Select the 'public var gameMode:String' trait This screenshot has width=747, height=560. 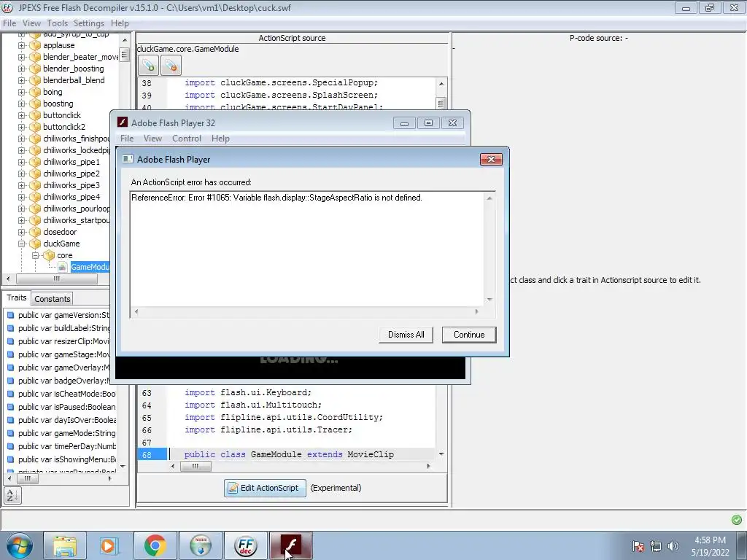66,433
